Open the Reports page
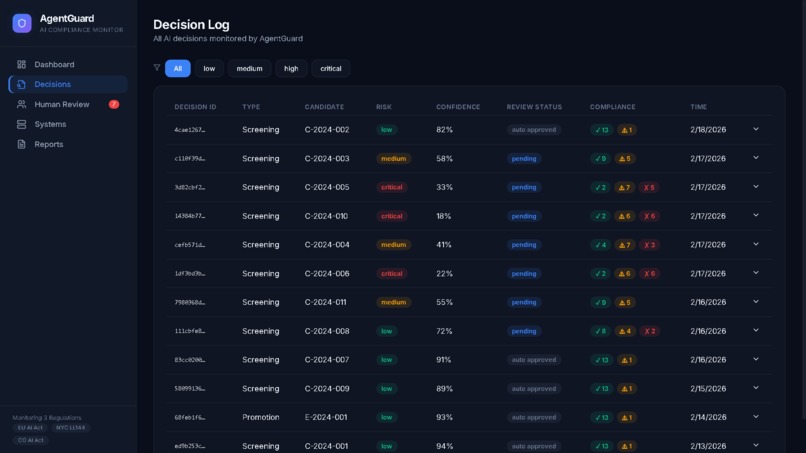Screen dimensions: 806x453 (68, 144)
